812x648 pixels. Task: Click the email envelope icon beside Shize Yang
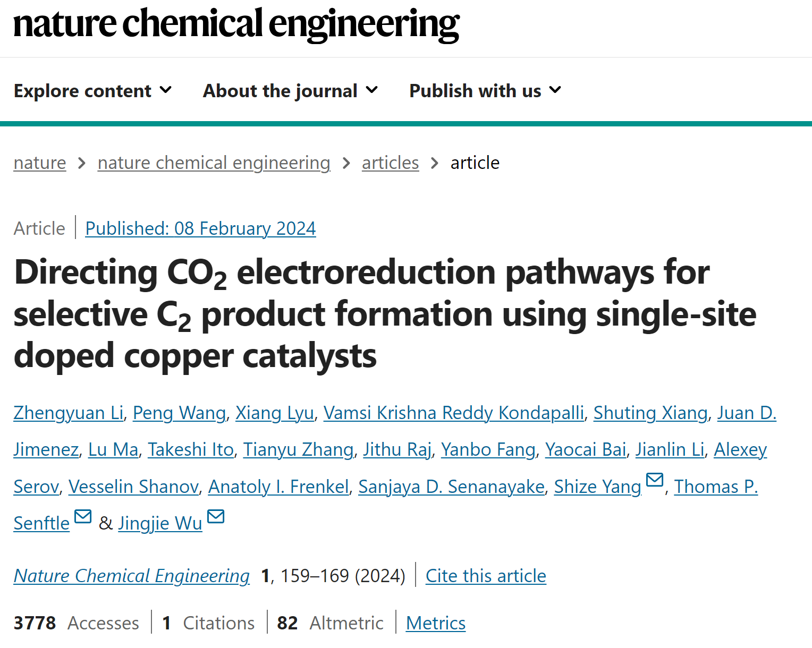click(654, 480)
